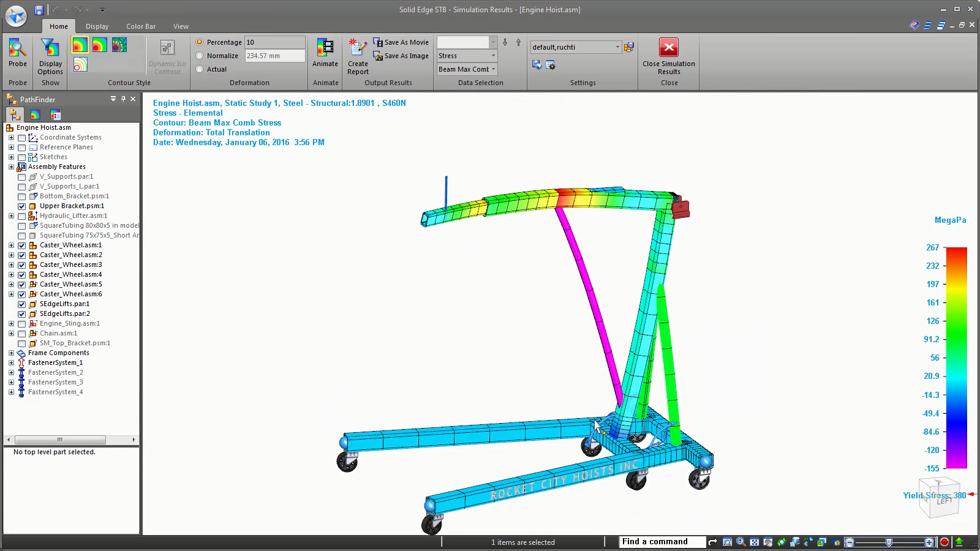Click the Percentage value input field
Image resolution: width=980 pixels, height=551 pixels.
coord(274,42)
